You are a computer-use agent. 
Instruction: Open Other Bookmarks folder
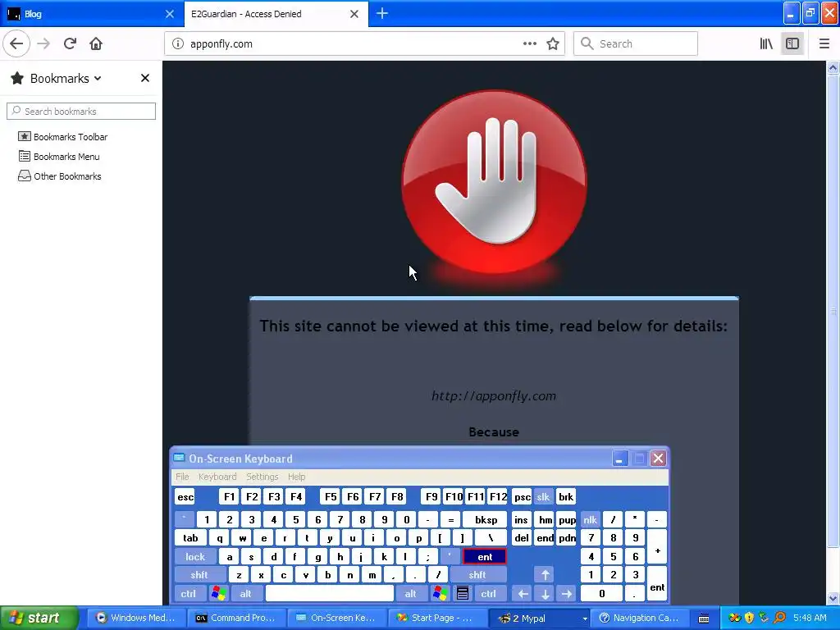click(59, 176)
